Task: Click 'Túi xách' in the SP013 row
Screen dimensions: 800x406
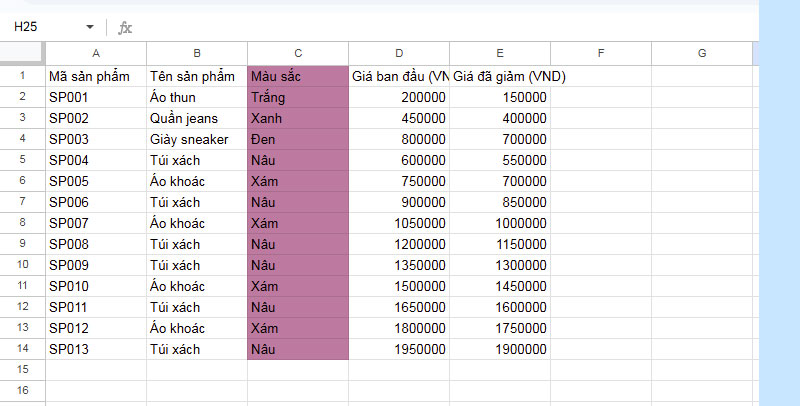Action: (197, 349)
